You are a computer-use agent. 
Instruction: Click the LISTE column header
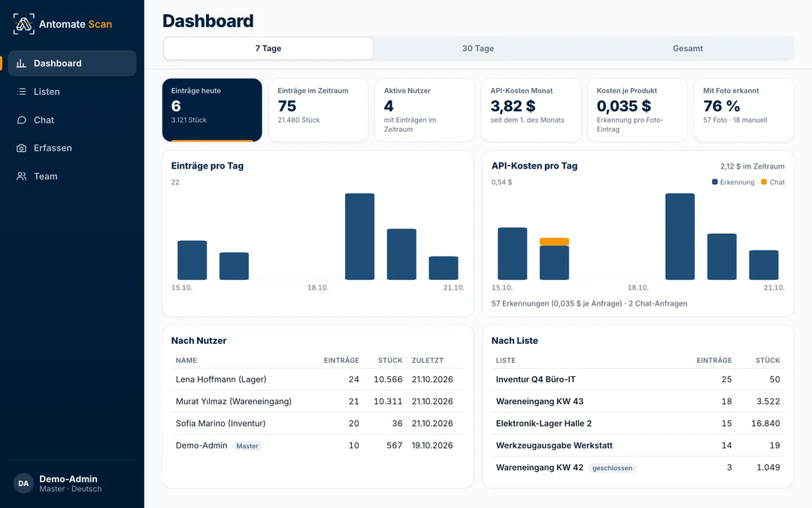[505, 360]
